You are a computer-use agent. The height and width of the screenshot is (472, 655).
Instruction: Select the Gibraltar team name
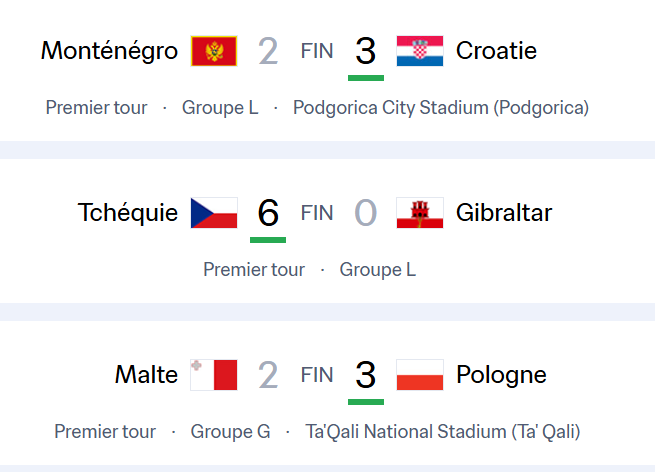pyautogui.click(x=504, y=212)
